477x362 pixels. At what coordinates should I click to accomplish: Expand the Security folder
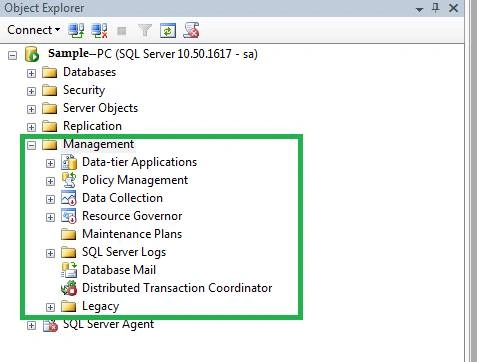click(31, 91)
